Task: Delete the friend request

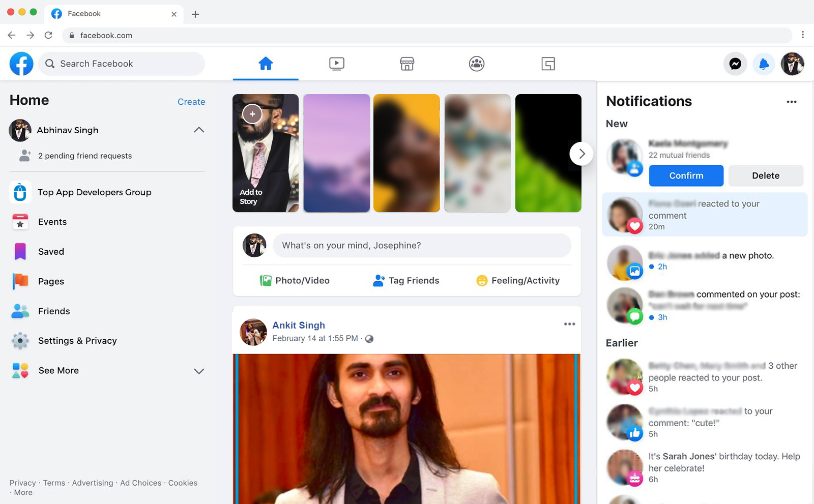Action: tap(765, 176)
